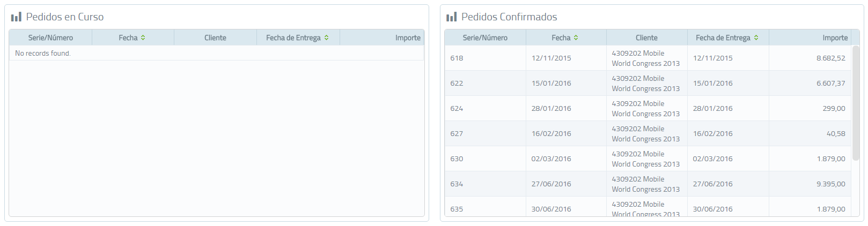Sort Pedidos en Curso by Fecha de Entrega arrows
868x226 pixels.
pos(326,37)
